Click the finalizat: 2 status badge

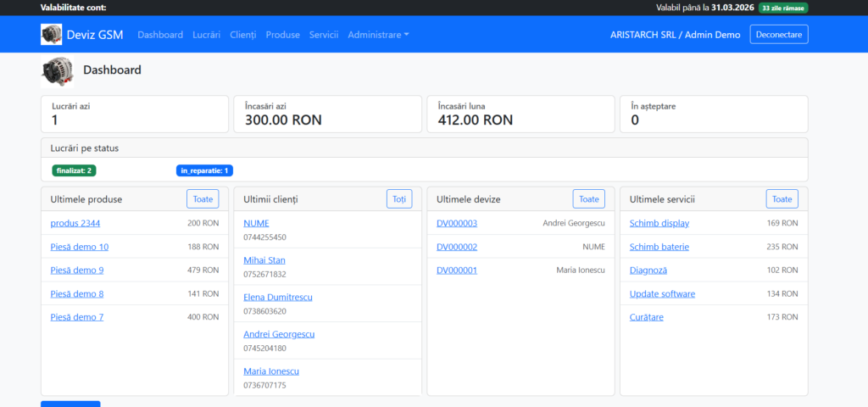[x=75, y=170]
